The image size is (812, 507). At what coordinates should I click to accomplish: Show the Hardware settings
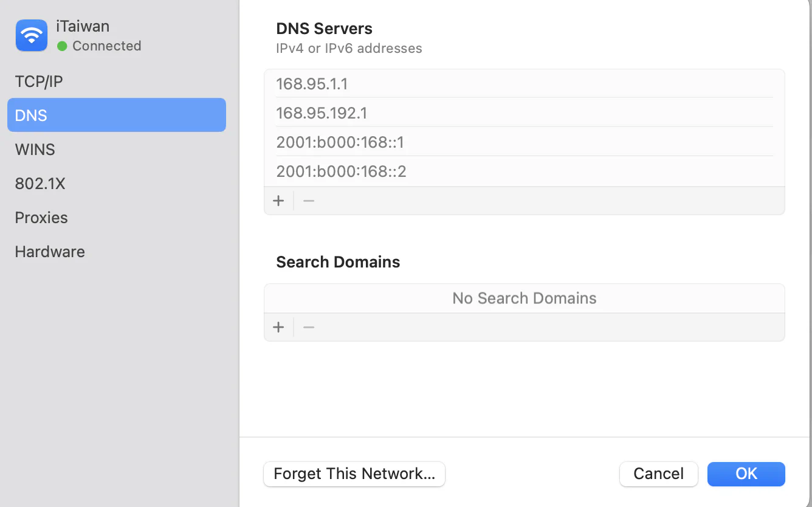click(50, 252)
